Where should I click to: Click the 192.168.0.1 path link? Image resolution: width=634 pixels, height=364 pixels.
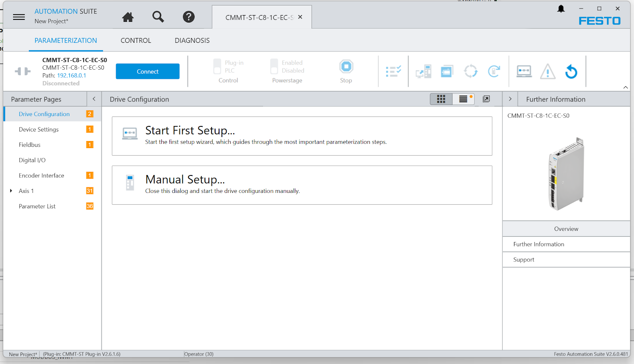point(71,75)
